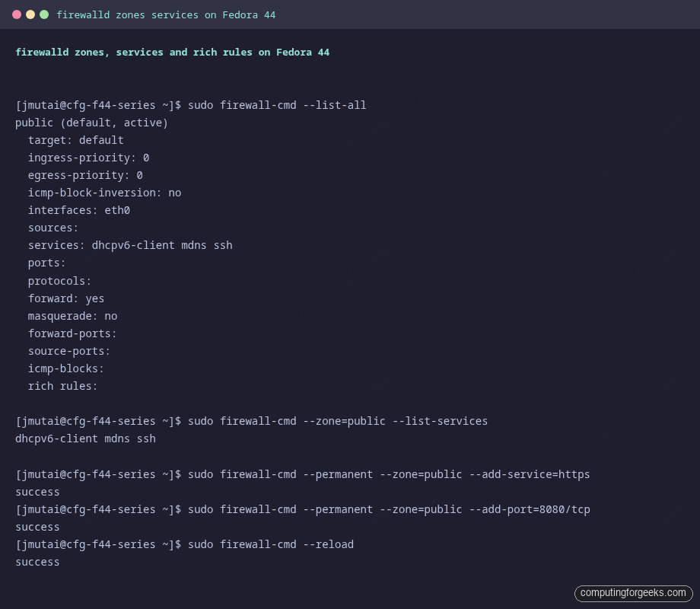Click the 'source-ports:' line

tap(69, 351)
